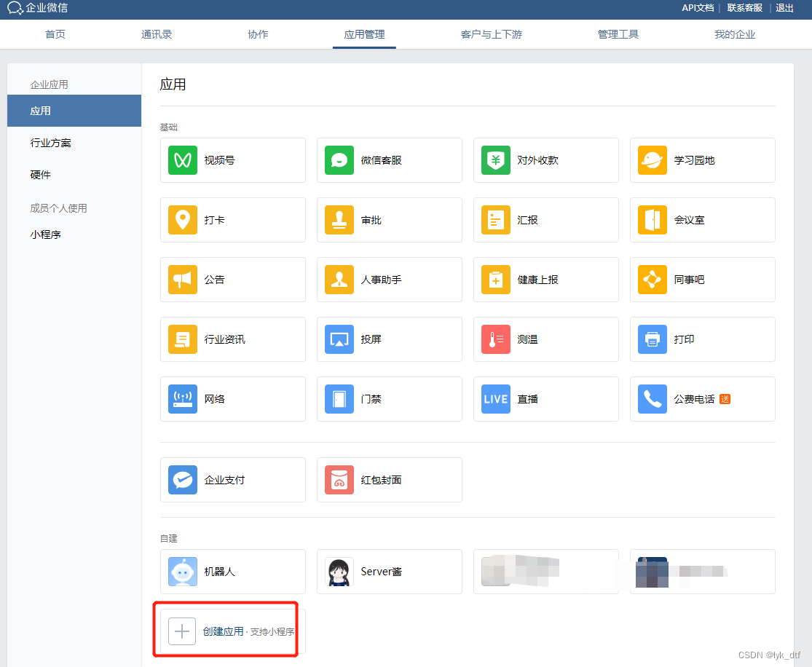Switch to the 通讯录 tab
This screenshot has width=812, height=667.
click(x=157, y=35)
